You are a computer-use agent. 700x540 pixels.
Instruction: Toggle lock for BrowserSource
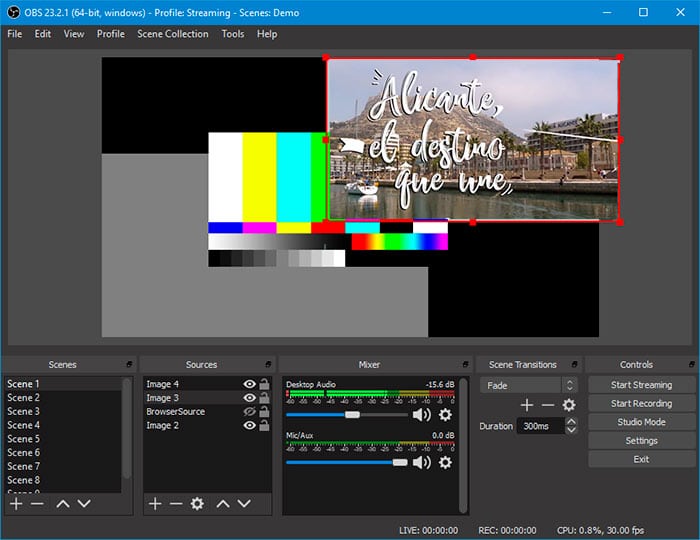tap(264, 411)
